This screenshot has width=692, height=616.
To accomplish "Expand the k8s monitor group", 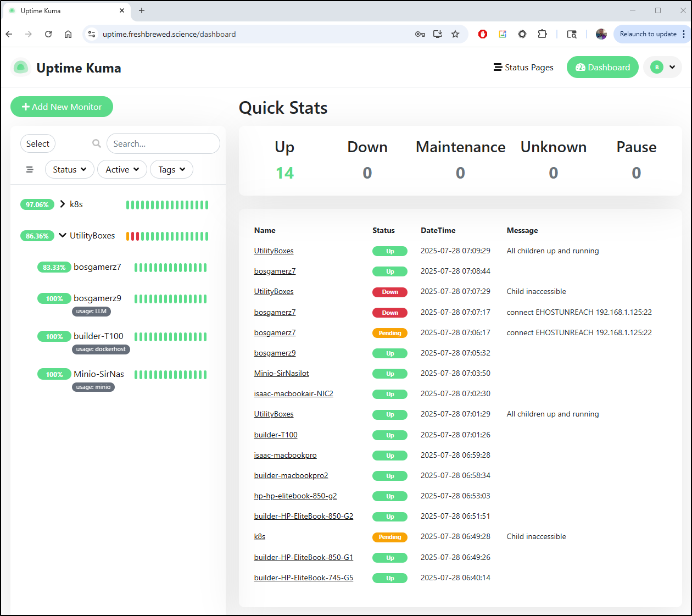I will tap(63, 204).
